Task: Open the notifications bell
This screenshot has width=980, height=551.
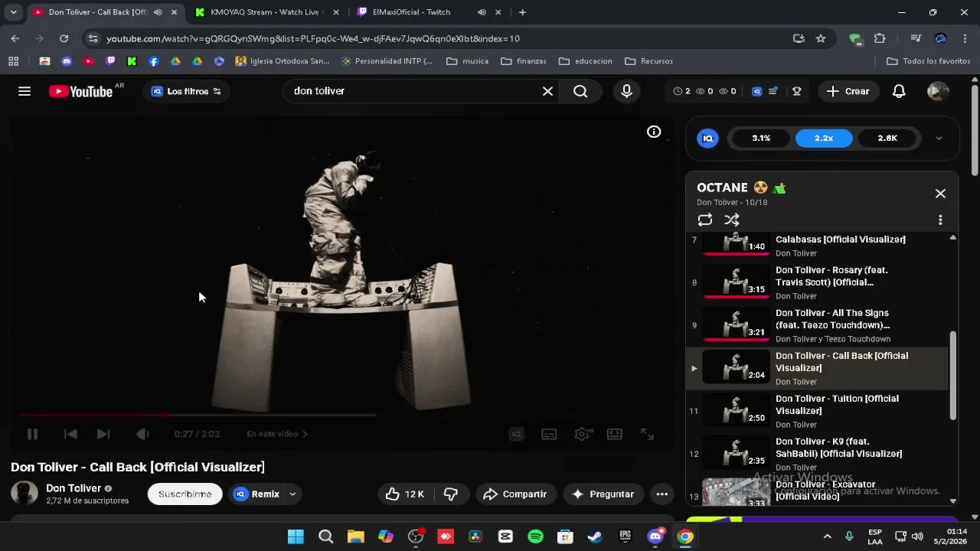Action: pos(899,91)
